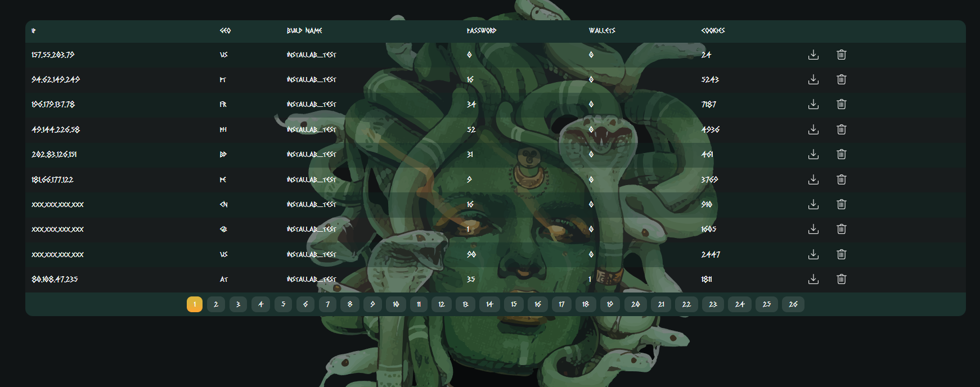
Task: Delete the PT row with 5243 cookies
Action: pyautogui.click(x=842, y=79)
